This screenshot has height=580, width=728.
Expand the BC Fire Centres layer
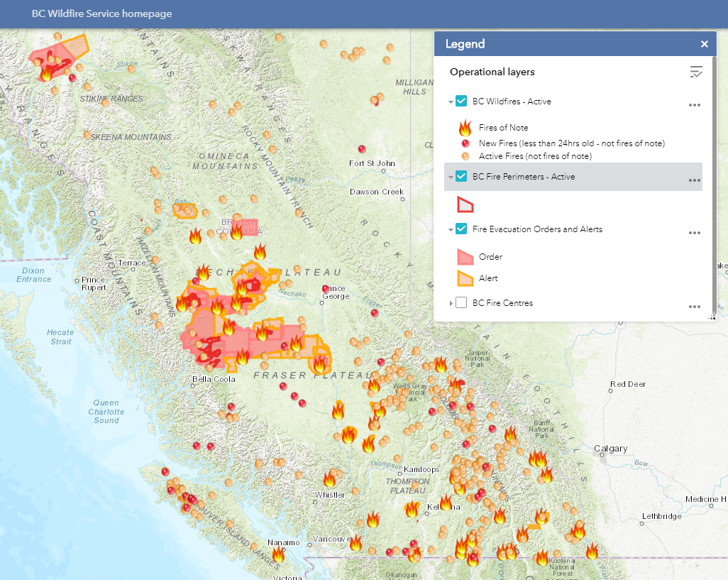[x=451, y=303]
